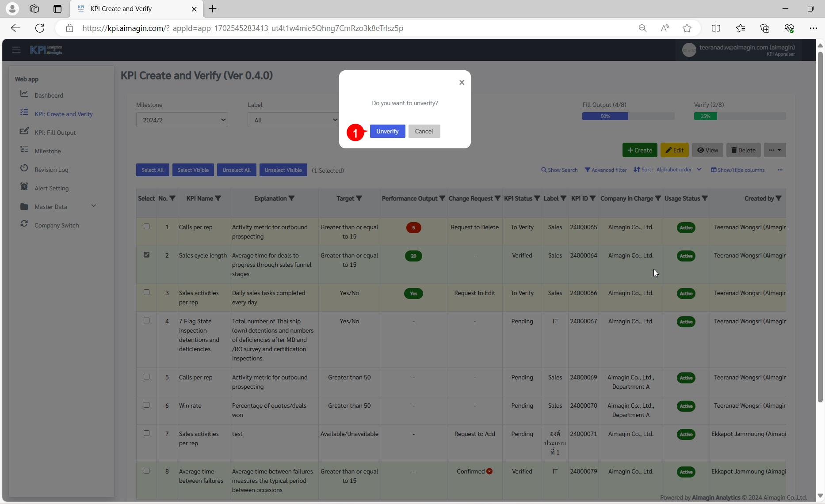Select KPI: Create and Verify menu item
This screenshot has height=504, width=825.
tap(63, 114)
